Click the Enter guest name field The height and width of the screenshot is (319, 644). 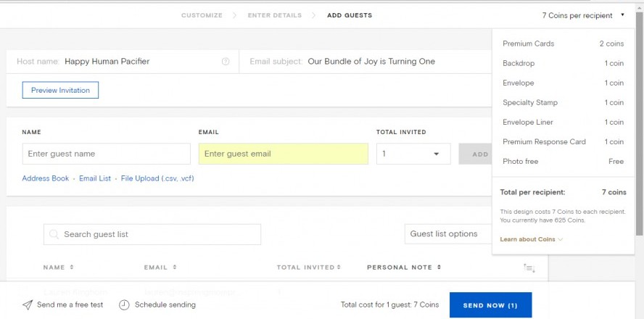click(x=107, y=154)
